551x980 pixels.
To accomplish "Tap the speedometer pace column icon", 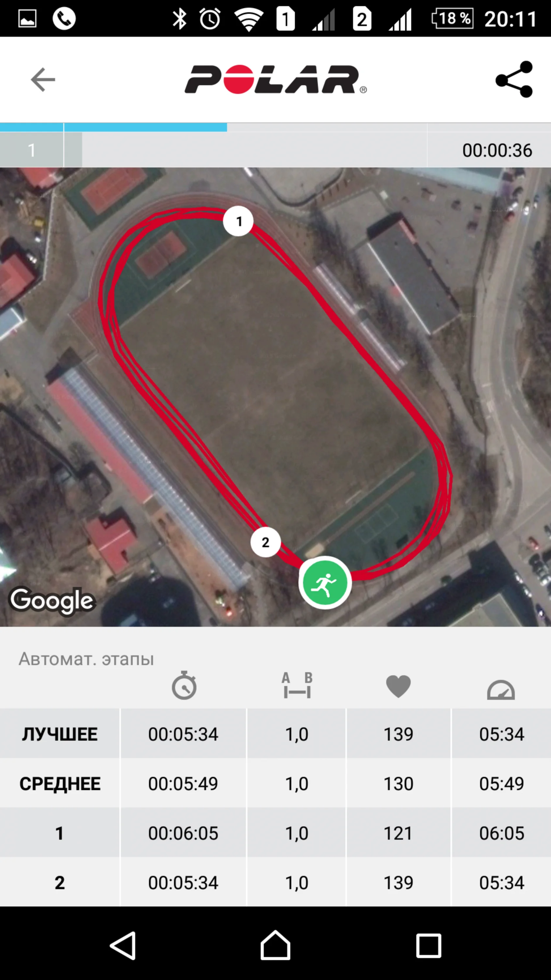I will tap(501, 689).
